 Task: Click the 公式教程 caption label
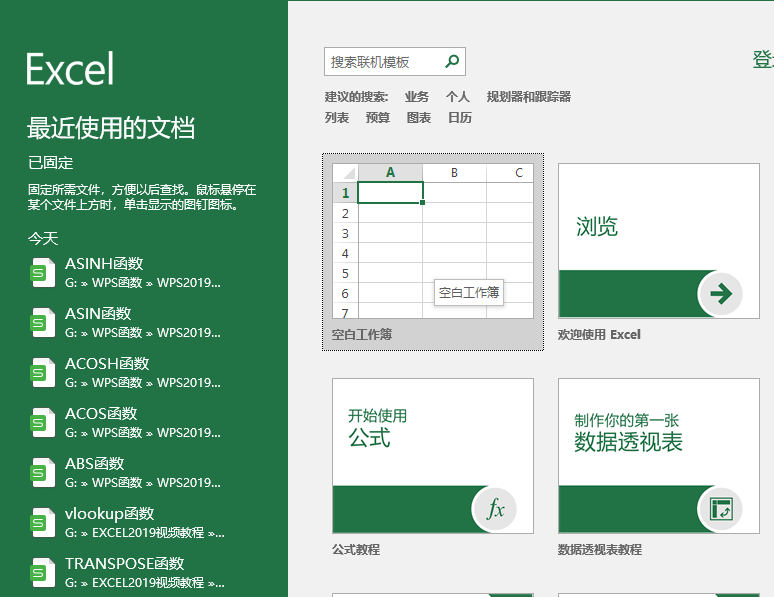click(356, 550)
